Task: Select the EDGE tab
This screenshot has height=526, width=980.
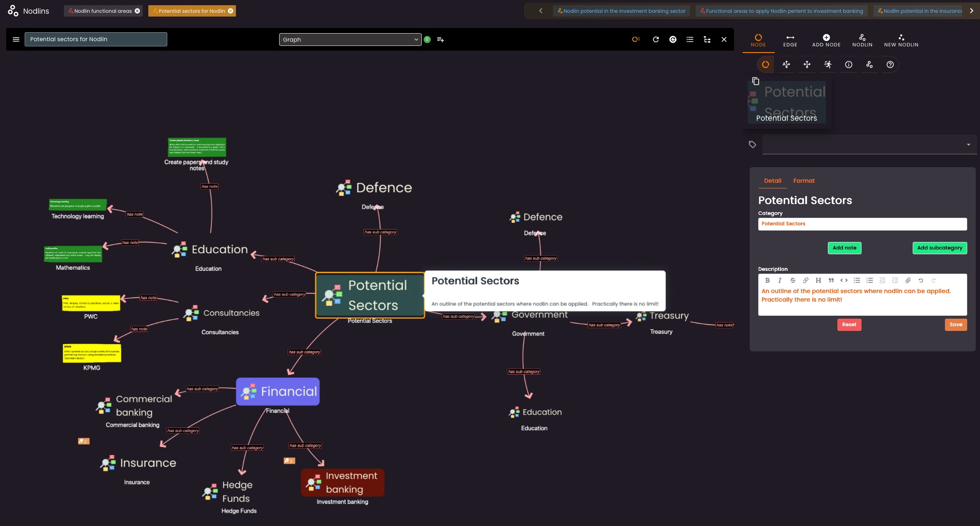Action: pos(790,40)
